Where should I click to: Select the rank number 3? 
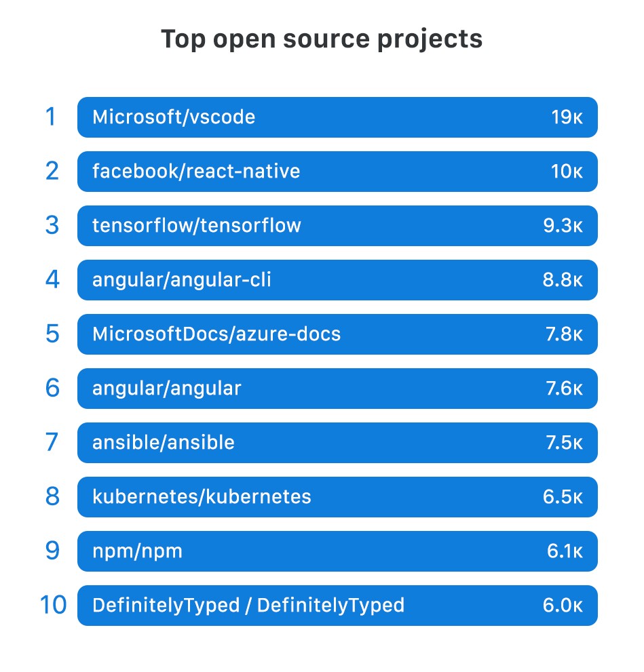[52, 226]
